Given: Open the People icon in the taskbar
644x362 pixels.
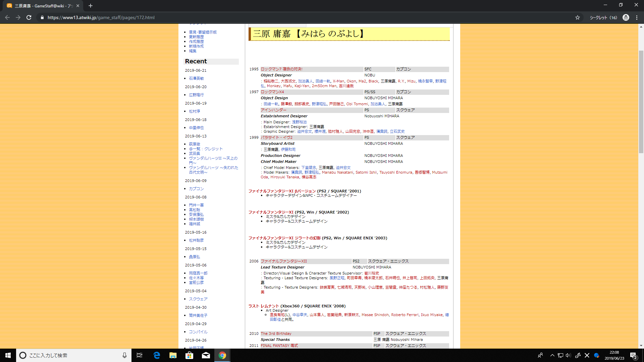Looking at the screenshot, I should tap(540, 355).
